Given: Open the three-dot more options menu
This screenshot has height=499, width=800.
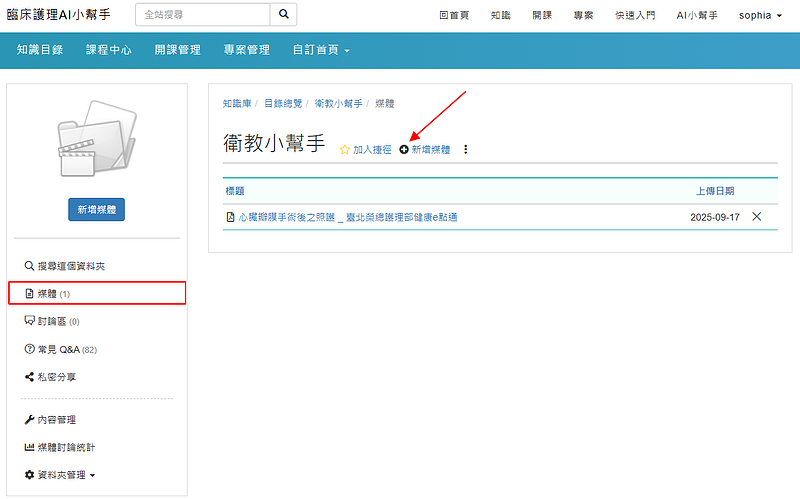Looking at the screenshot, I should pyautogui.click(x=465, y=150).
